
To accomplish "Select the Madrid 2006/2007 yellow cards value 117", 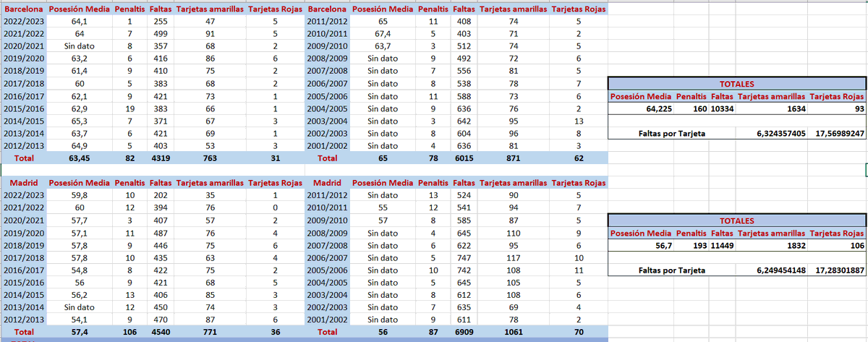I will click(514, 257).
